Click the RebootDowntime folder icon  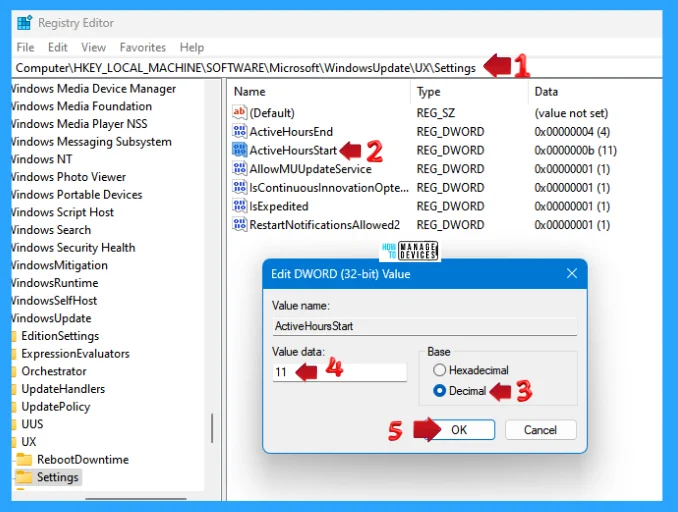click(x=24, y=459)
